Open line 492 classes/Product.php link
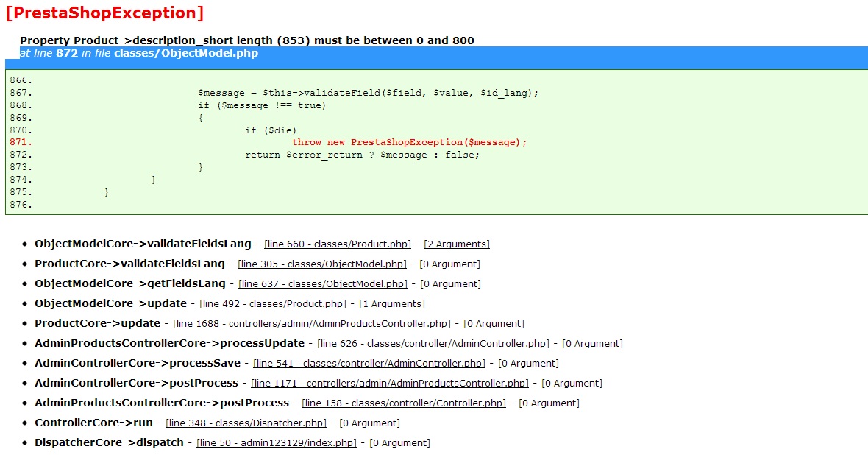 273,304
